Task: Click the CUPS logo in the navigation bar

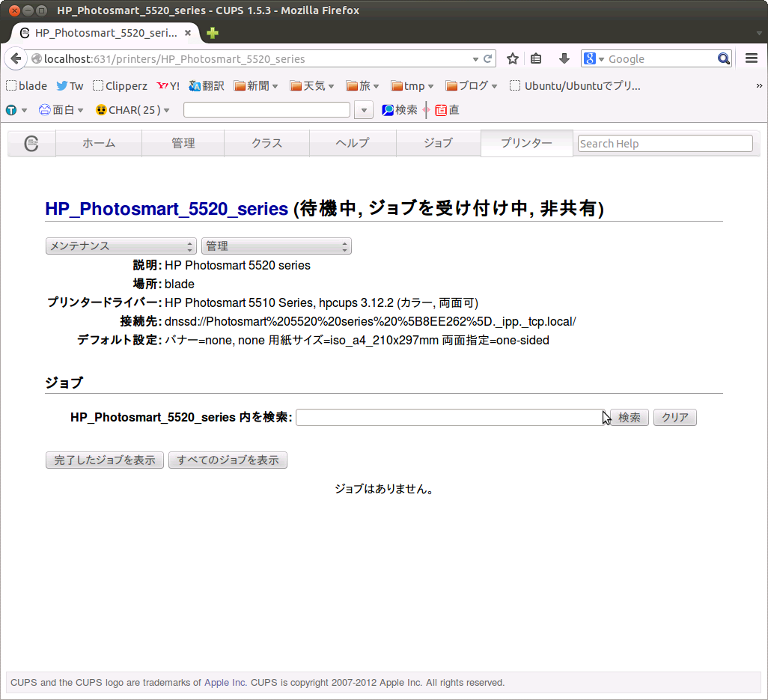Action: tap(31, 144)
